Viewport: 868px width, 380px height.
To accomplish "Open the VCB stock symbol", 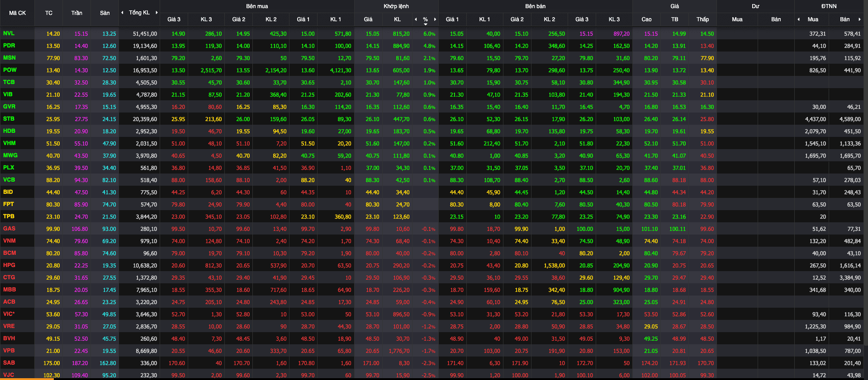I will click(9, 180).
